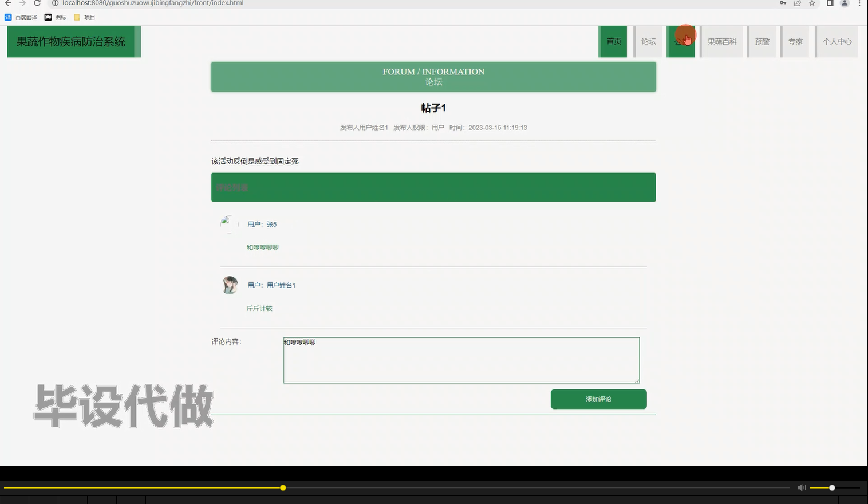
Task: Click the browser reload icon
Action: click(x=36, y=3)
